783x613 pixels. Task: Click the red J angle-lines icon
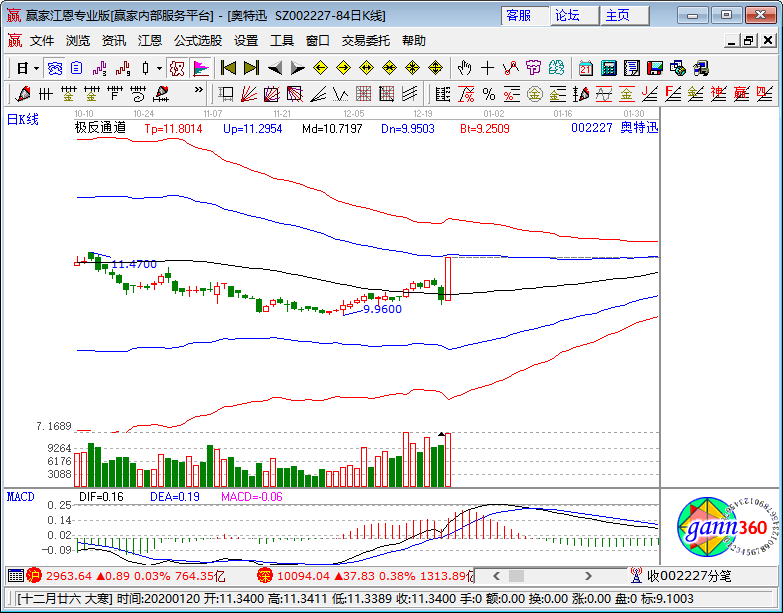tap(650, 93)
